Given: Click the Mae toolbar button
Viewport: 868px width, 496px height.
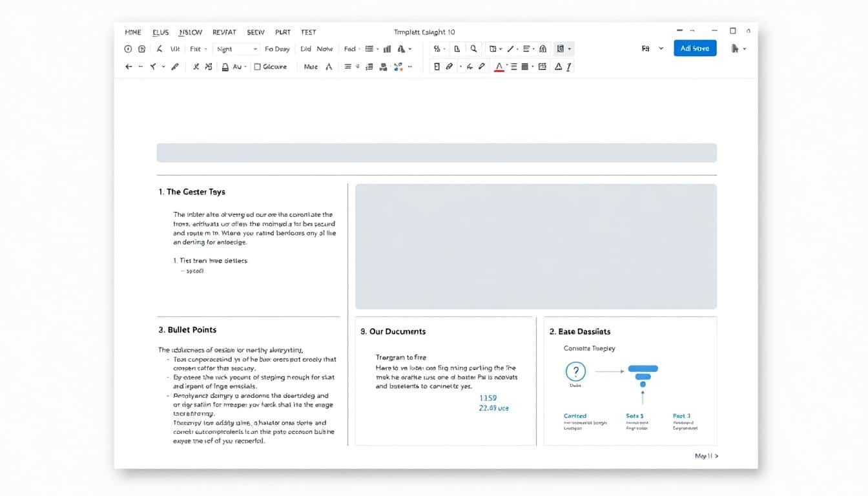Looking at the screenshot, I should [x=311, y=67].
